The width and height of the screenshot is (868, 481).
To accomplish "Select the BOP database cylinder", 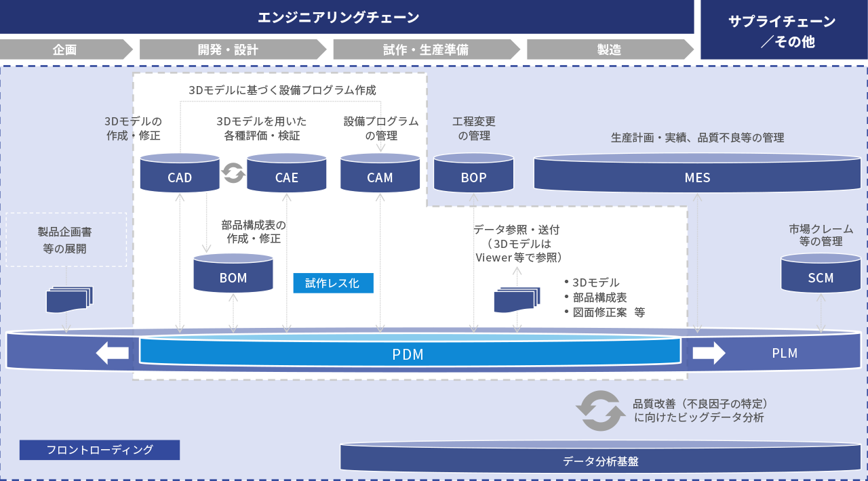I will [x=473, y=173].
